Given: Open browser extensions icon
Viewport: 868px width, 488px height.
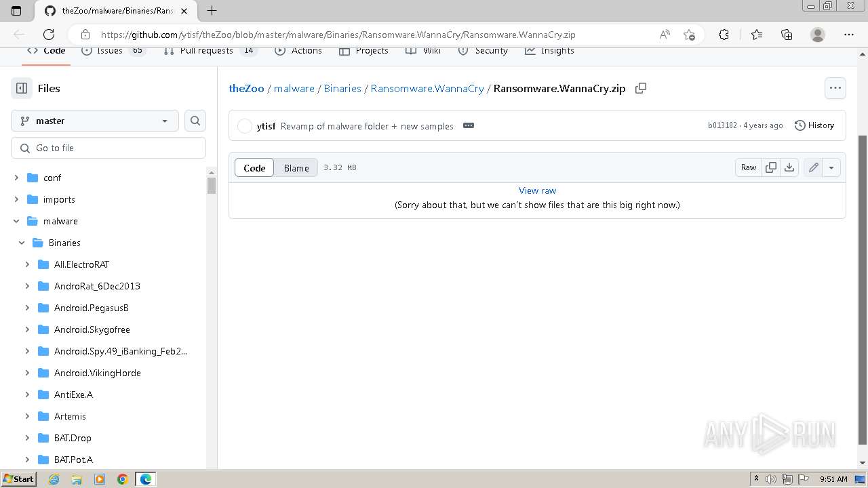Looking at the screenshot, I should (x=724, y=35).
